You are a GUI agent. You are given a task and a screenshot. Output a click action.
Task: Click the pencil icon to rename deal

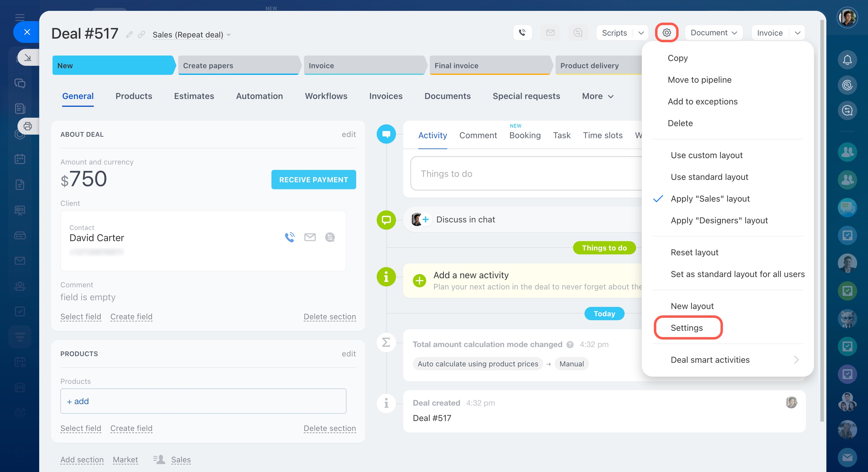[129, 35]
